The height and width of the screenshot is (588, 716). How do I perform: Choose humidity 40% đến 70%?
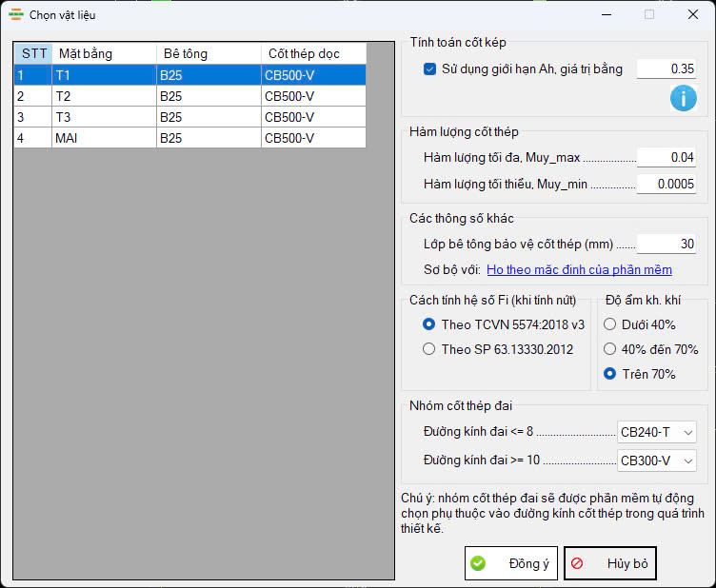(609, 349)
